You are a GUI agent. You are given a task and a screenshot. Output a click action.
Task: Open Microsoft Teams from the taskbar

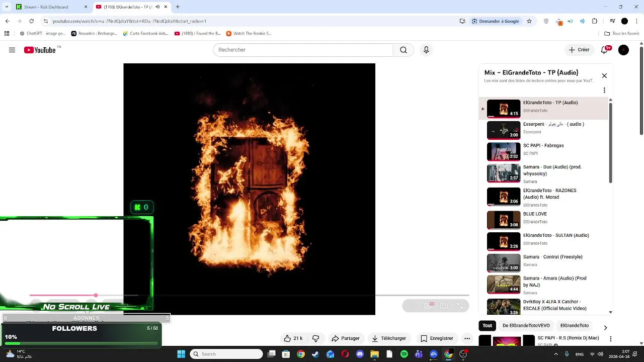click(419, 354)
